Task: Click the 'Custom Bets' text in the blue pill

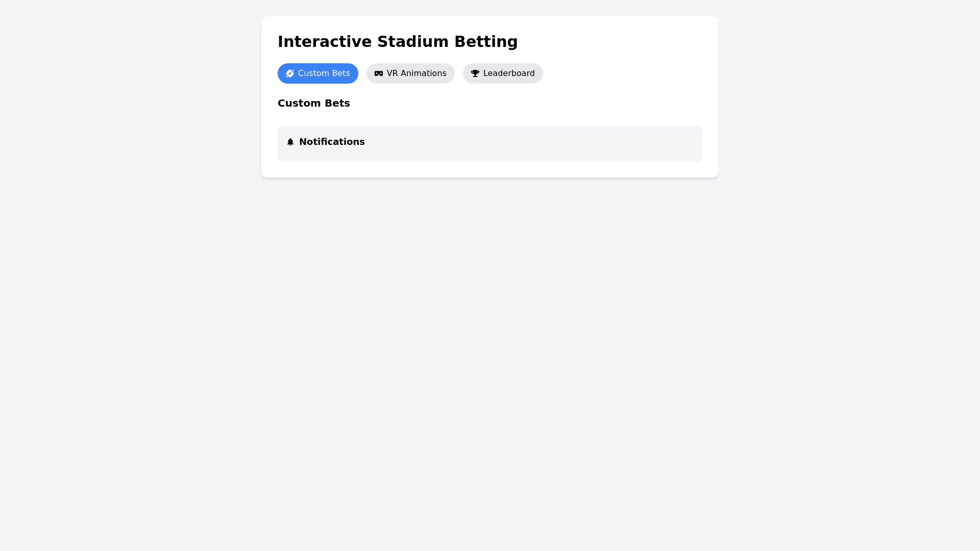Action: coord(324,73)
